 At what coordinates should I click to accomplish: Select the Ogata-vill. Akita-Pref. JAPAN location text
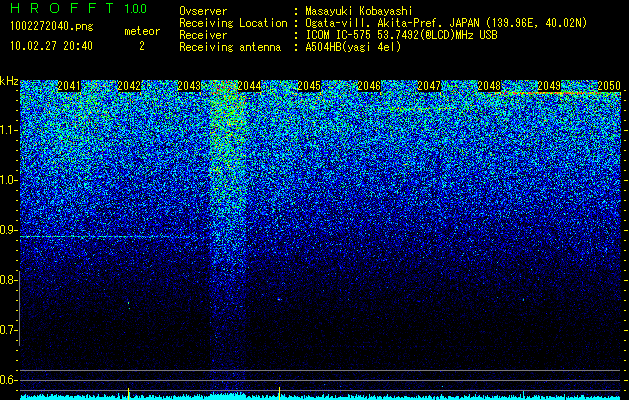coord(446,23)
